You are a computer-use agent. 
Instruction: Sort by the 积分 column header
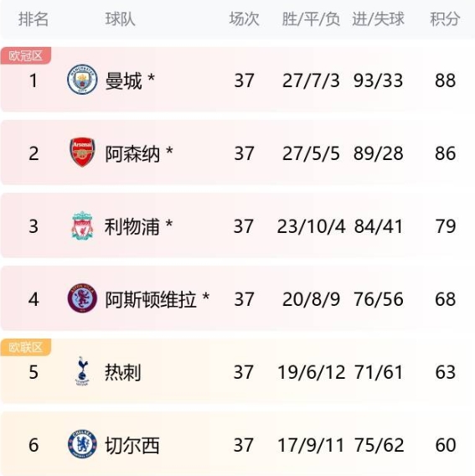pos(445,19)
